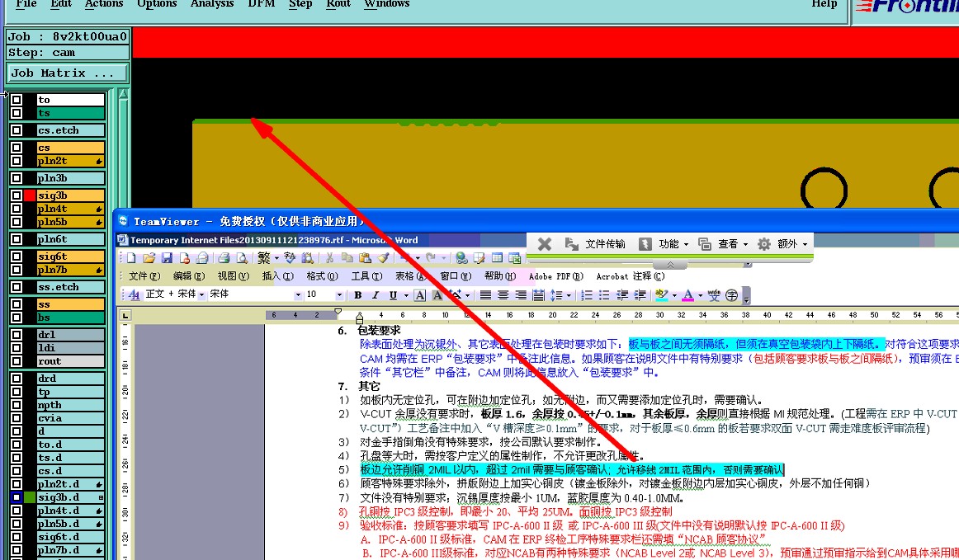Click the New document icon in Word
The height and width of the screenshot is (560, 959).
click(131, 258)
